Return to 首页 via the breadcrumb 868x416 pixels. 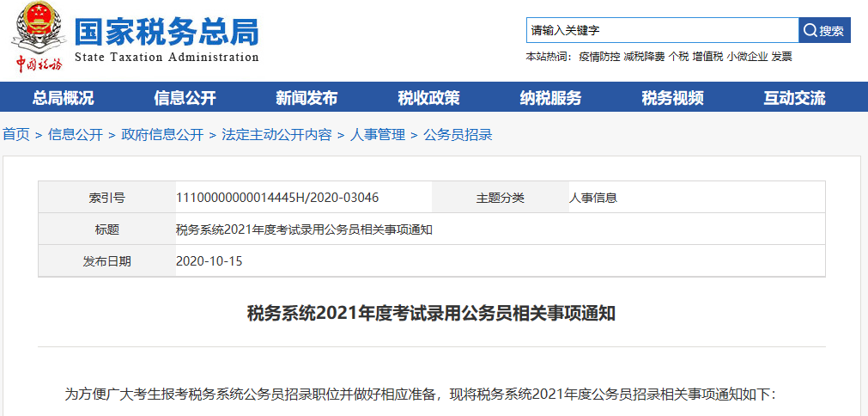[x=15, y=135]
